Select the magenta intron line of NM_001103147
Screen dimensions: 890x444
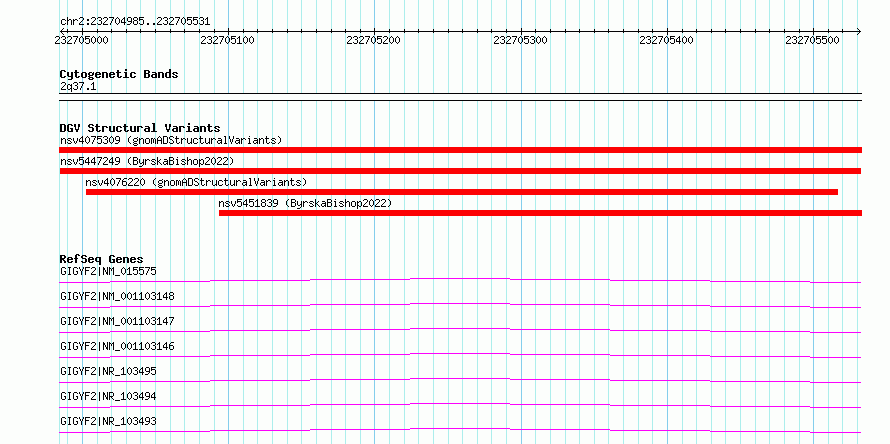(460, 330)
